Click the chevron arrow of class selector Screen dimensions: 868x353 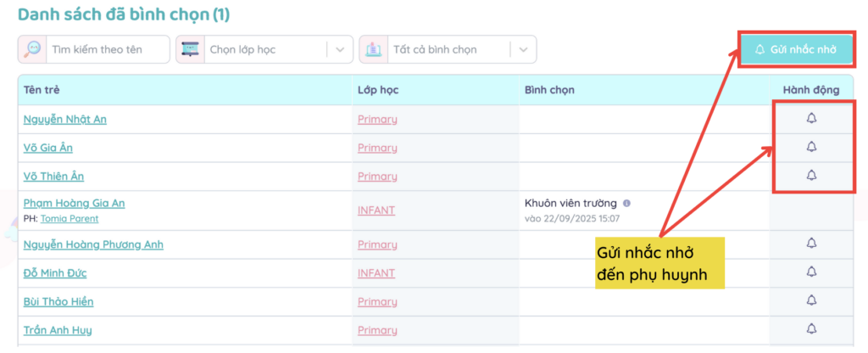340,49
